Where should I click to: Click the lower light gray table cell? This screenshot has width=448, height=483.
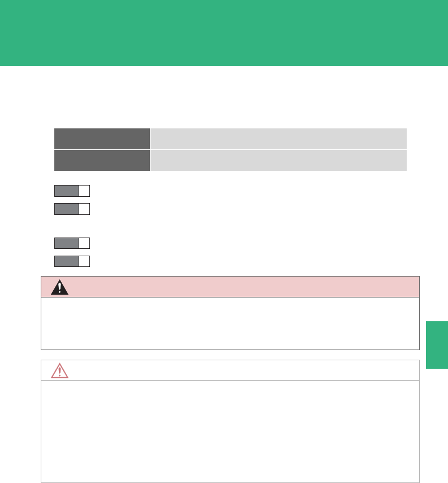278,160
